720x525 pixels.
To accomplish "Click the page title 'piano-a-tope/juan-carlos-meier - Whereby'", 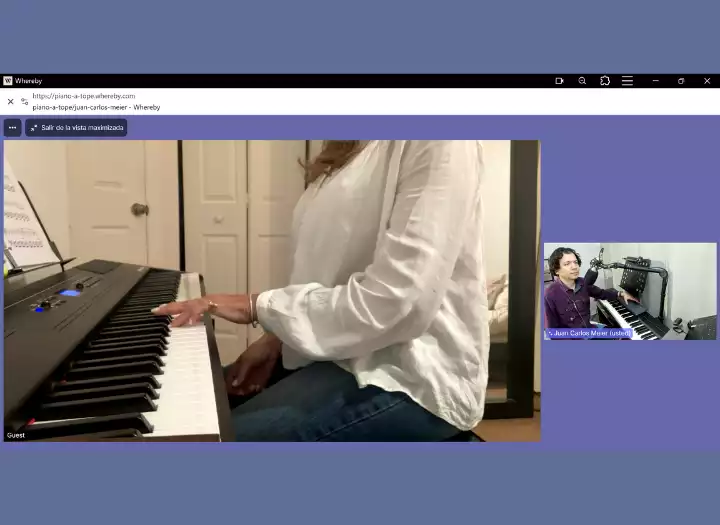I will point(96,107).
